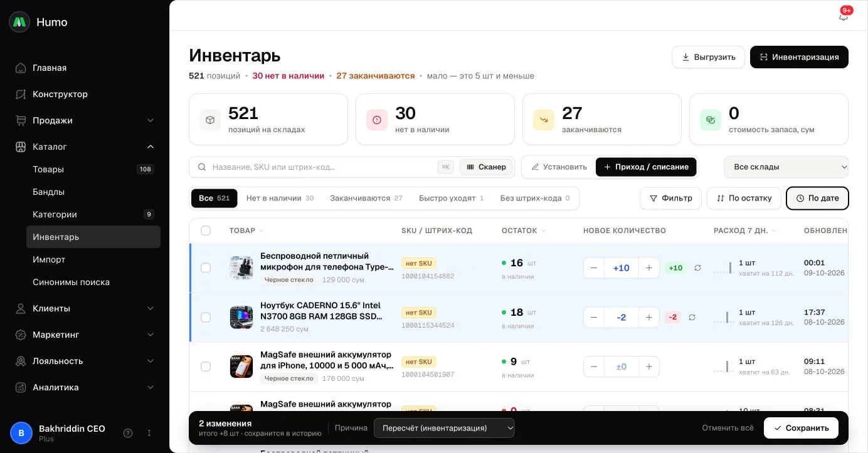Image resolution: width=868 pixels, height=453 pixels.
Task: Click Сохранить to save changes
Action: pos(801,428)
